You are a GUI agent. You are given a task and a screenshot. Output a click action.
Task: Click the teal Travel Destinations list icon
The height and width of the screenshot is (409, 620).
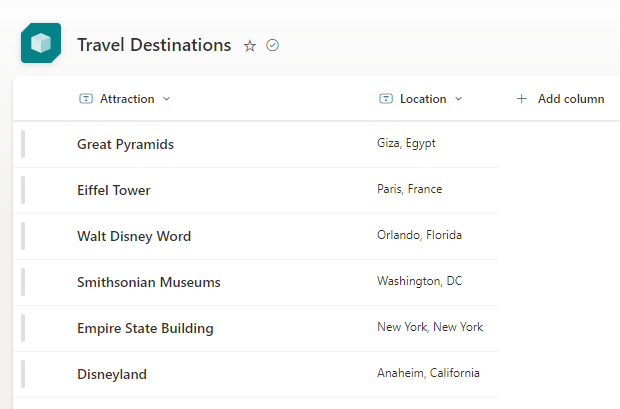point(41,43)
